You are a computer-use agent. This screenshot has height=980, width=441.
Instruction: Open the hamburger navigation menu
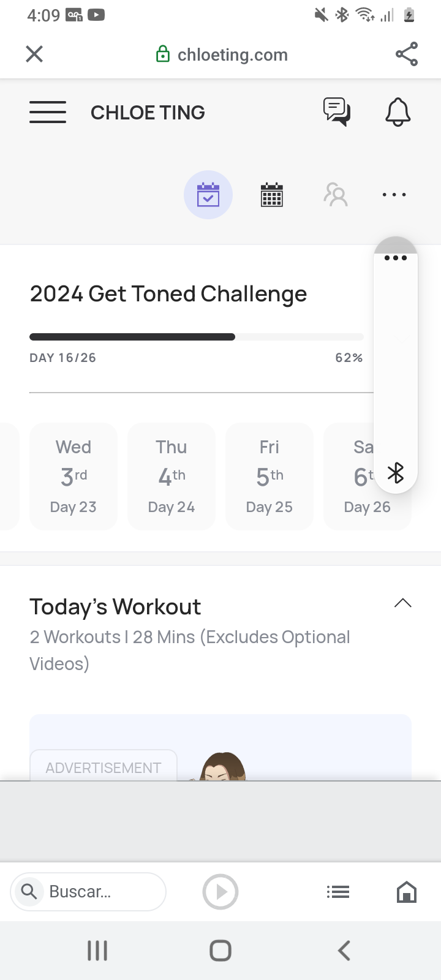[48, 112]
